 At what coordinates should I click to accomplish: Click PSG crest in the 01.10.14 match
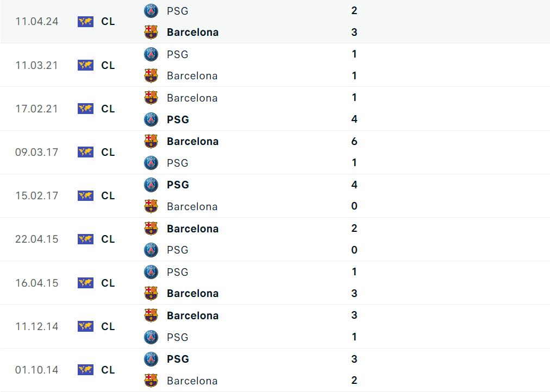[x=151, y=359]
